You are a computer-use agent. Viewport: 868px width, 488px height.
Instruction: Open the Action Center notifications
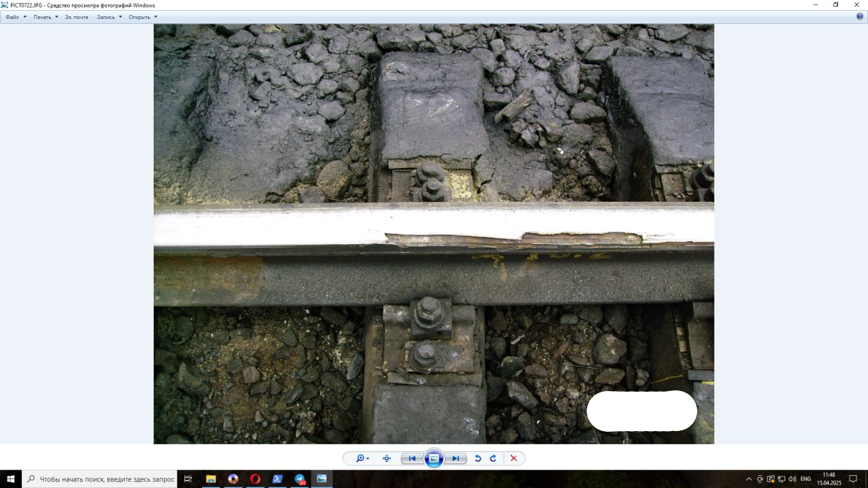tap(854, 479)
